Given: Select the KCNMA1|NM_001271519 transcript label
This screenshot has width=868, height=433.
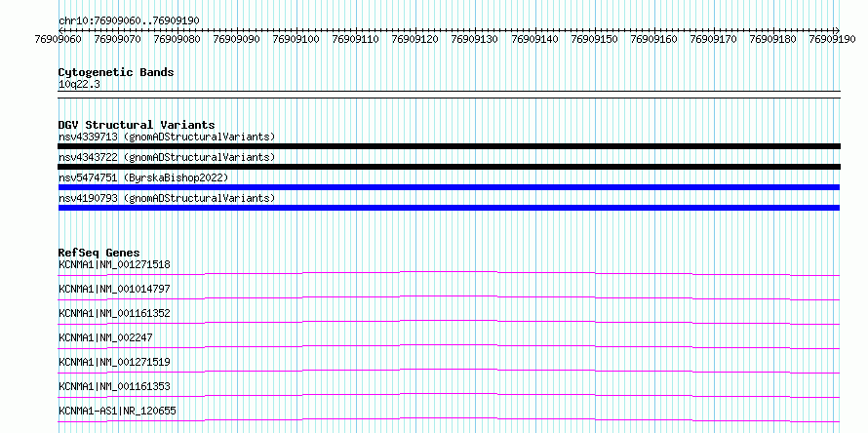Looking at the screenshot, I should [x=114, y=362].
